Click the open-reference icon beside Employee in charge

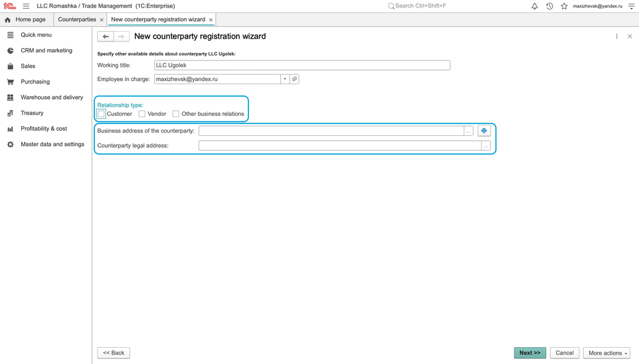(x=295, y=79)
